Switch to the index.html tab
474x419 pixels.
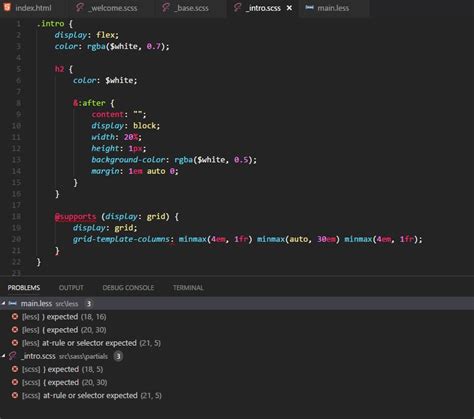tap(28, 8)
